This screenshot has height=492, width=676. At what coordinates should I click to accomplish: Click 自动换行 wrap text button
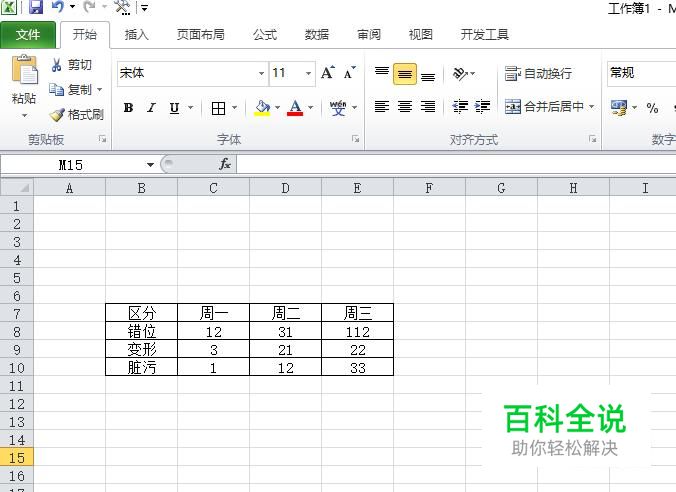coord(538,73)
